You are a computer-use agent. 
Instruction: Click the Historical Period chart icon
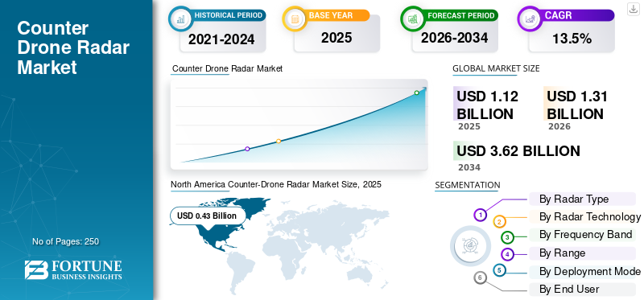(x=180, y=18)
